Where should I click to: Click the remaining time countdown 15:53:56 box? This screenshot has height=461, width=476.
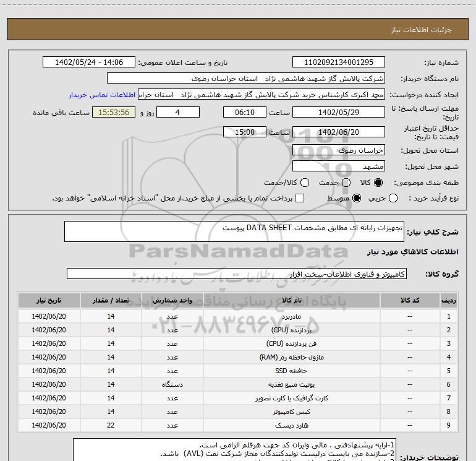point(114,113)
